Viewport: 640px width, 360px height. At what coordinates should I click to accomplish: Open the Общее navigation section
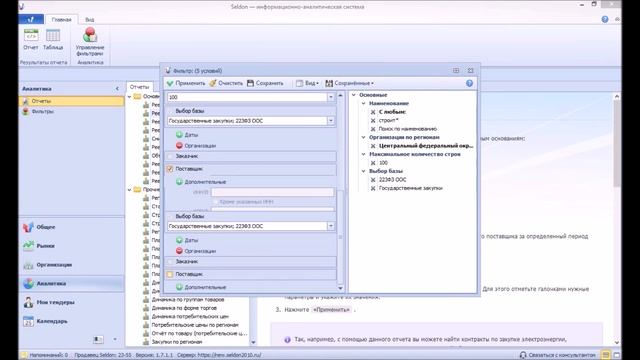click(x=71, y=227)
